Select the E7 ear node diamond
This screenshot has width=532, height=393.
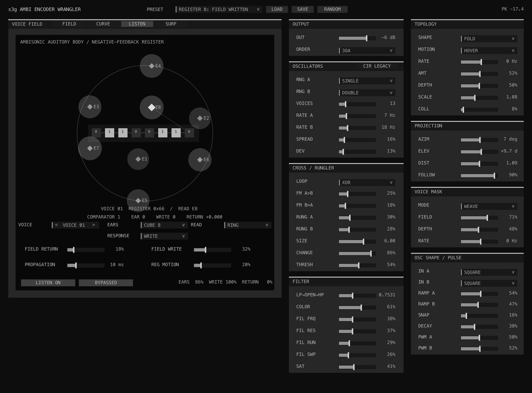pos(90,148)
